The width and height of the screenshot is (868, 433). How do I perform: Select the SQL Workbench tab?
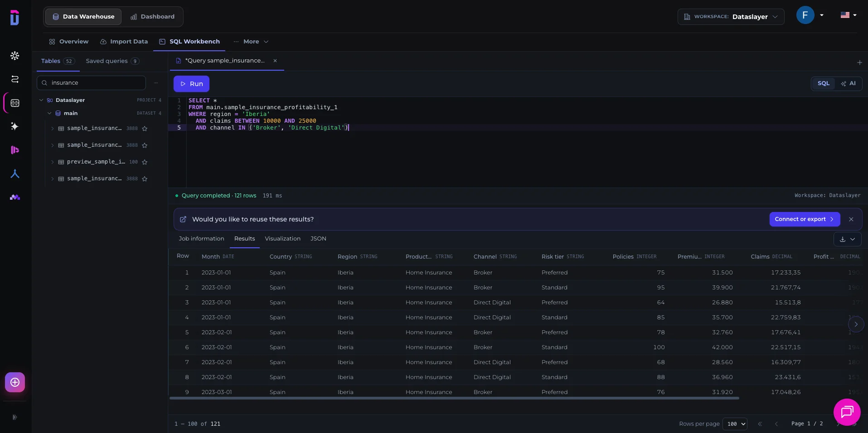pos(189,42)
